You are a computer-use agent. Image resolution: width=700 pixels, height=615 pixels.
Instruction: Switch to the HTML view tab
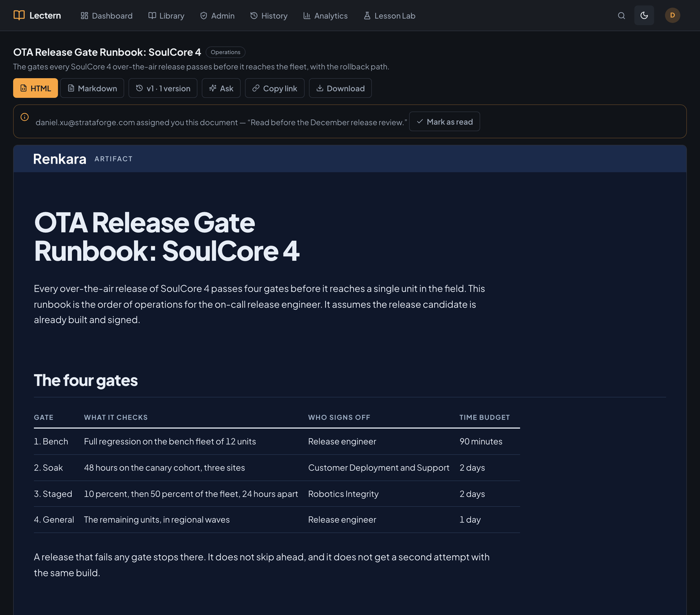point(36,88)
